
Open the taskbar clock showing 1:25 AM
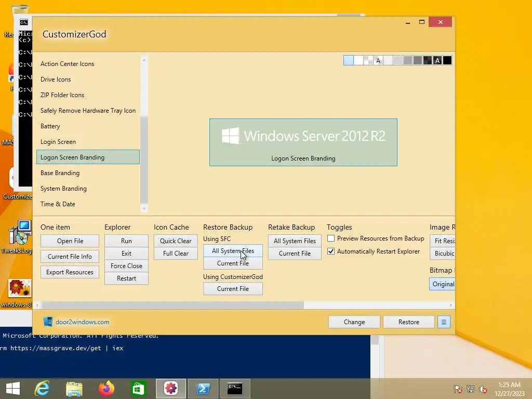509,389
